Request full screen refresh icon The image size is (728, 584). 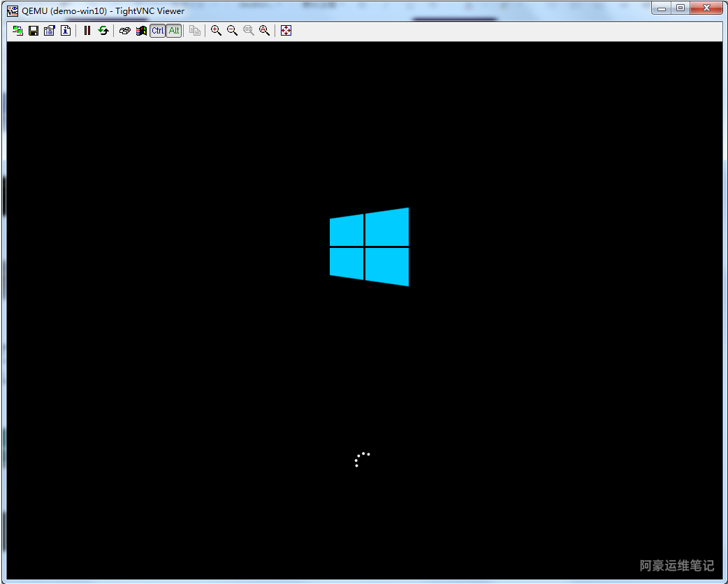pos(103,31)
